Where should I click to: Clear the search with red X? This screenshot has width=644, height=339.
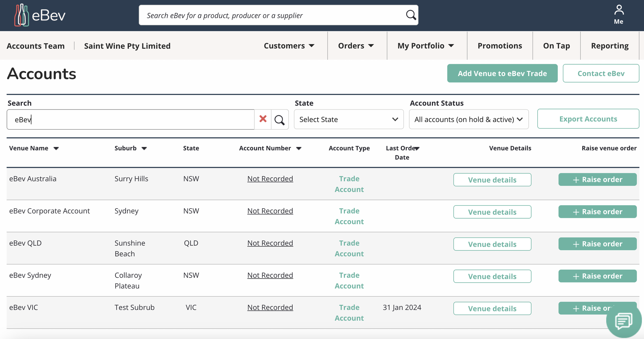[263, 119]
